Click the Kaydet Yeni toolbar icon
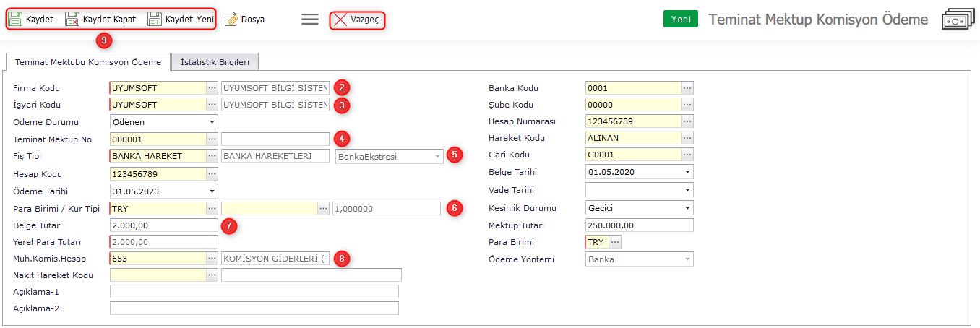The image size is (980, 328). click(x=155, y=20)
